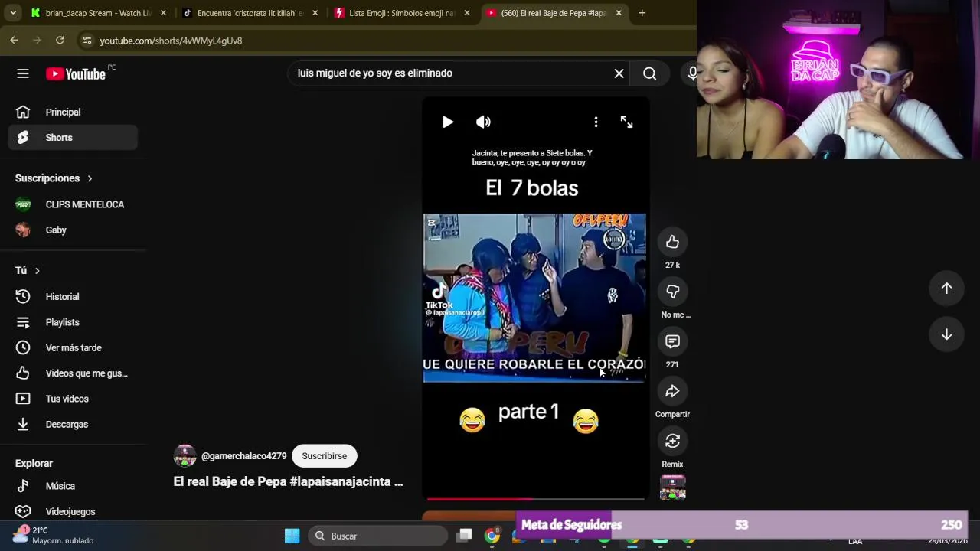Open Playlists in sidebar
Viewport: 980px width, 551px height.
(73, 322)
